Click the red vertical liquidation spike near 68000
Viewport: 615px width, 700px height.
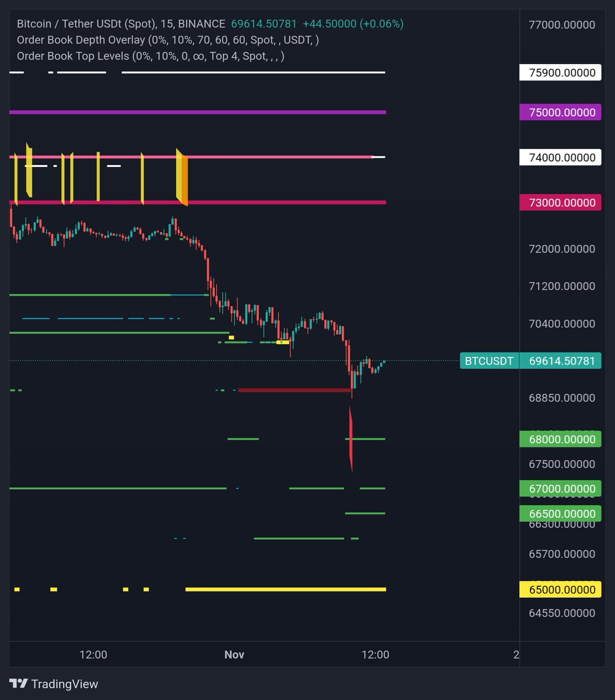(351, 439)
